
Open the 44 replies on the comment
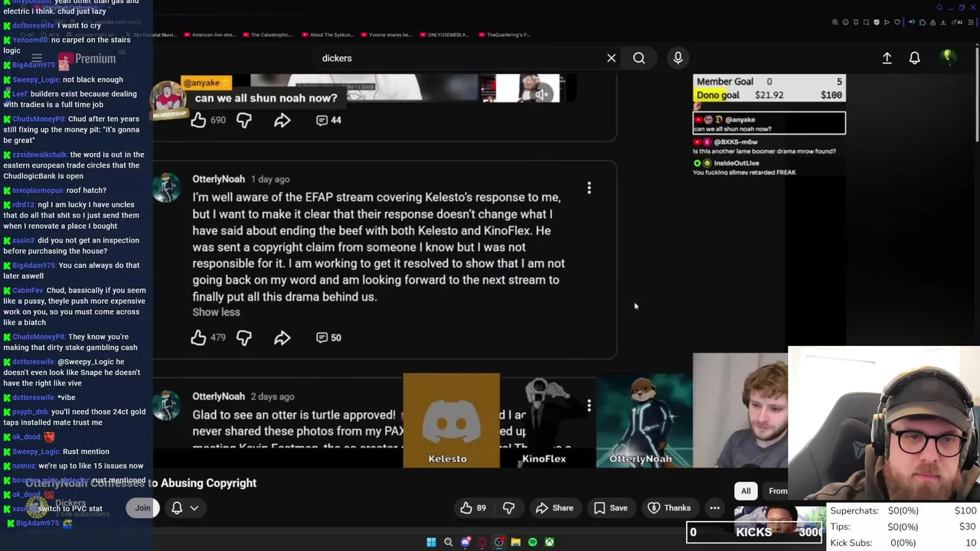[328, 120]
